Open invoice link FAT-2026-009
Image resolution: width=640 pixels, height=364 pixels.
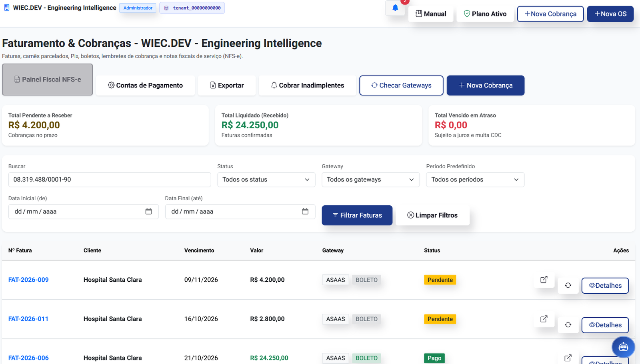tap(28, 280)
